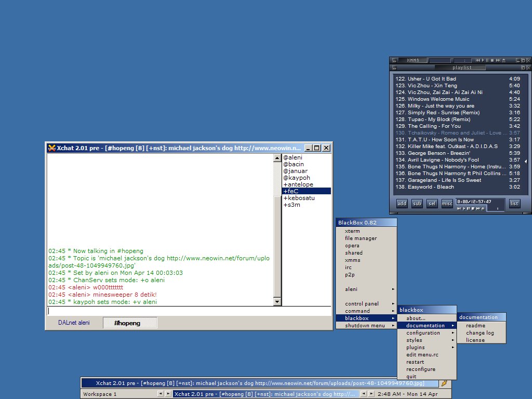The width and height of the screenshot is (532, 399).
Task: Click small eject button under playlist time display
Action: point(483,209)
